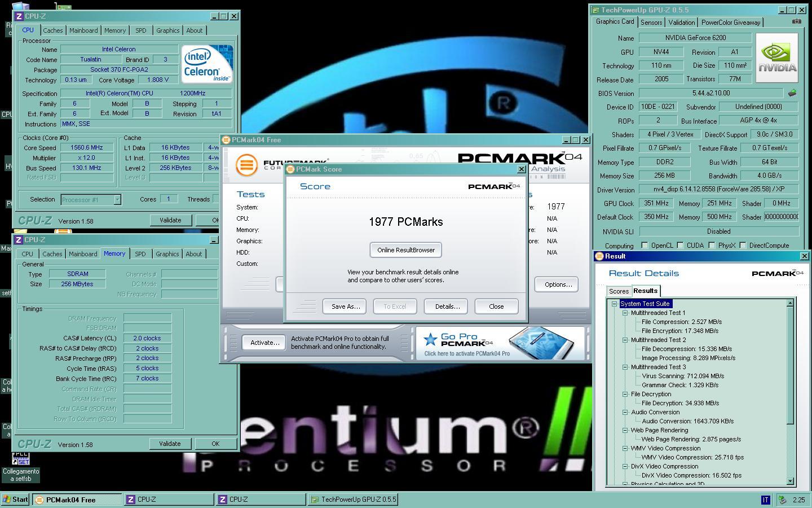Image resolution: width=812 pixels, height=508 pixels.
Task: Click Close in the PCMark Score dialog
Action: coord(496,306)
